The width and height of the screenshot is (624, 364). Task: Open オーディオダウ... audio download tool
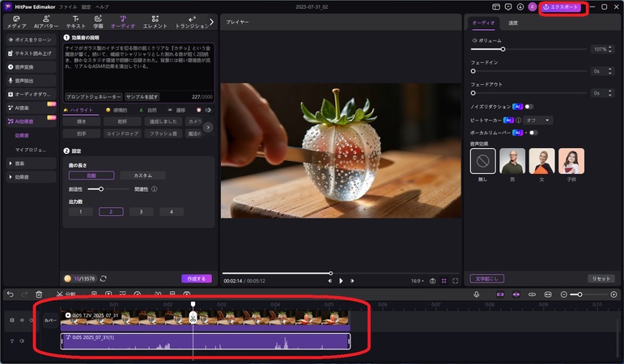tap(31, 95)
